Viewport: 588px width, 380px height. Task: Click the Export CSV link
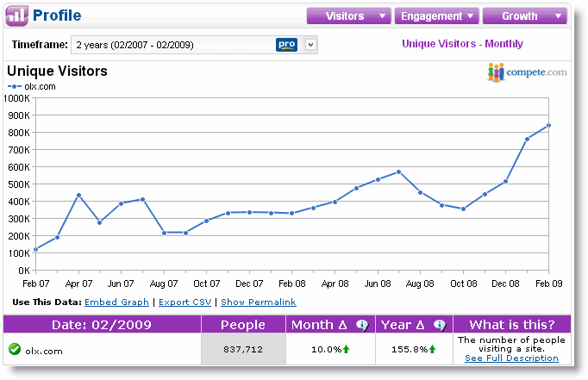click(185, 302)
